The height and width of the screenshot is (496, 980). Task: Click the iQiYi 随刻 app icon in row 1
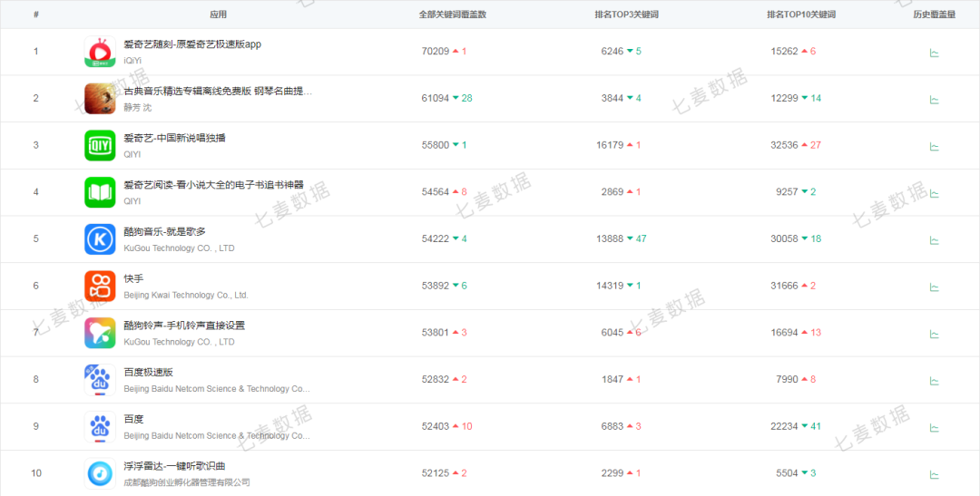[100, 51]
